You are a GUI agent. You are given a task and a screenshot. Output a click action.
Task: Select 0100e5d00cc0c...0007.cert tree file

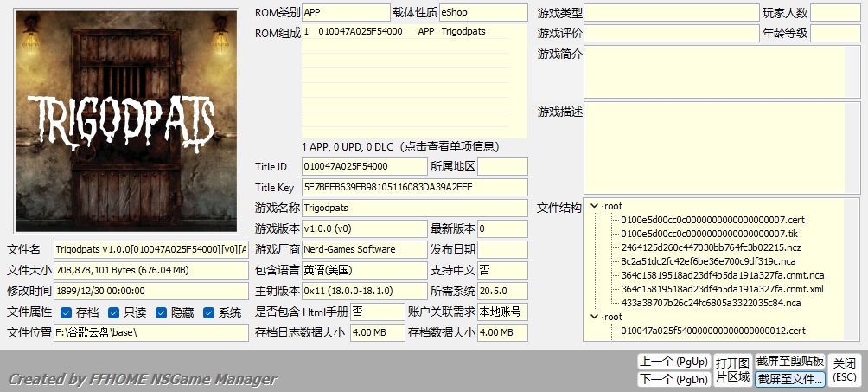click(712, 220)
